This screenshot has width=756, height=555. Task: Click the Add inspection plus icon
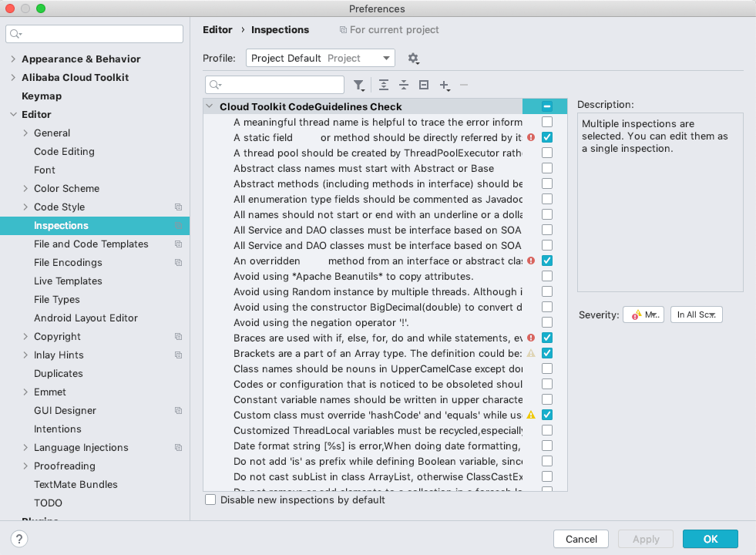(x=444, y=85)
